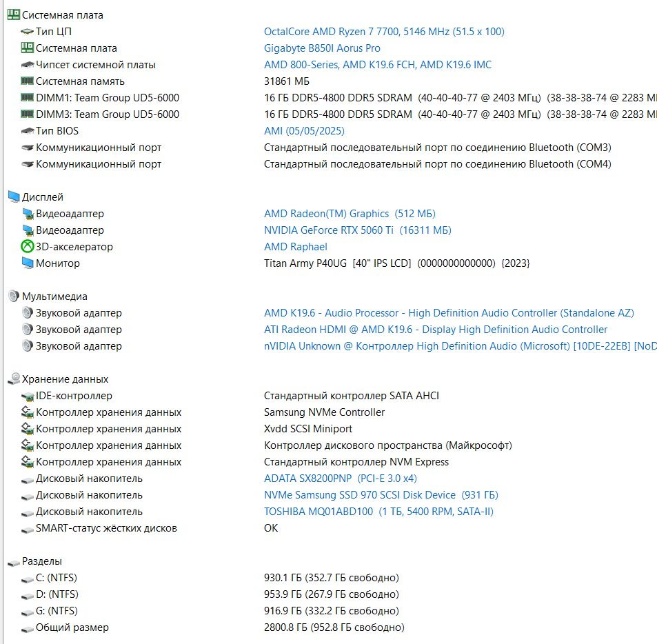
Task: Select the DIMM3: Team Group UD5-6000 label
Action: [108, 114]
